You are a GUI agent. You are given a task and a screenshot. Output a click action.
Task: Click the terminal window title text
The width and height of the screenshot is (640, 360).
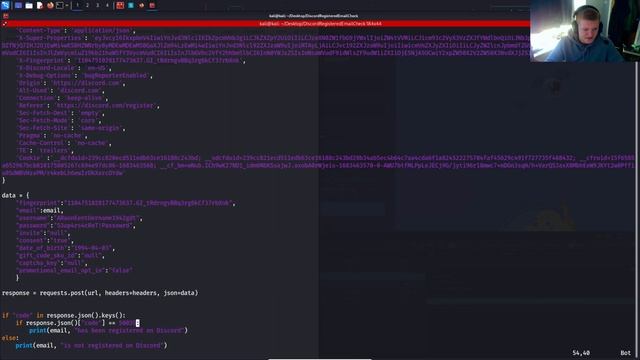pyautogui.click(x=313, y=16)
